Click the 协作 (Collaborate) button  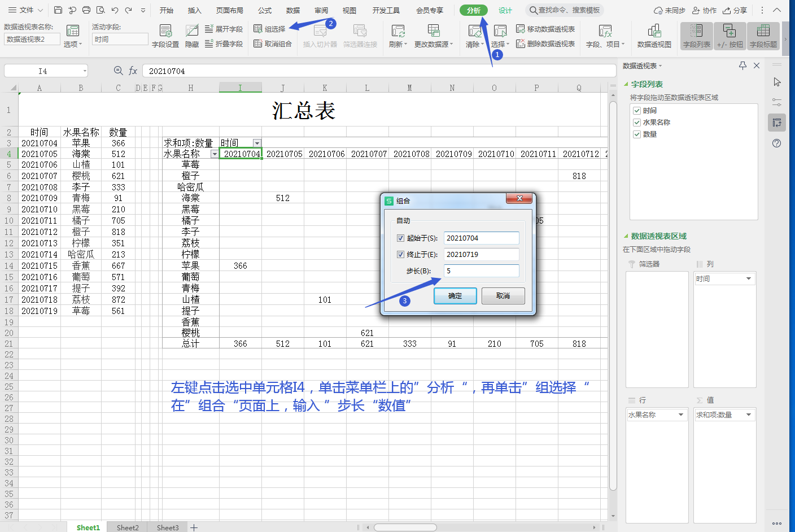(705, 10)
